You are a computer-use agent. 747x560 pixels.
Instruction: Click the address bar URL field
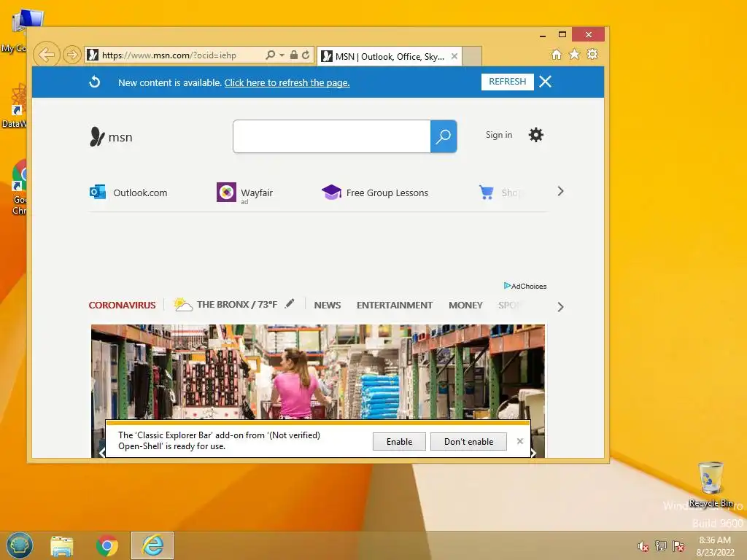[174, 55]
